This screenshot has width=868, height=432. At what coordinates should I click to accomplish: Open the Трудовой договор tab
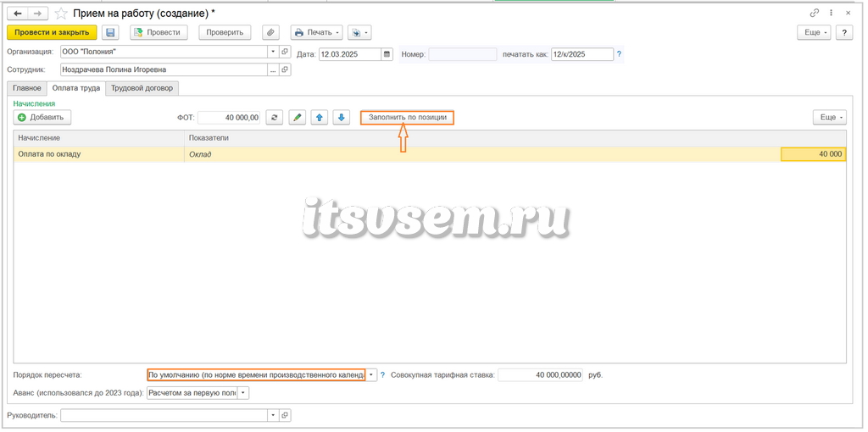coord(142,88)
